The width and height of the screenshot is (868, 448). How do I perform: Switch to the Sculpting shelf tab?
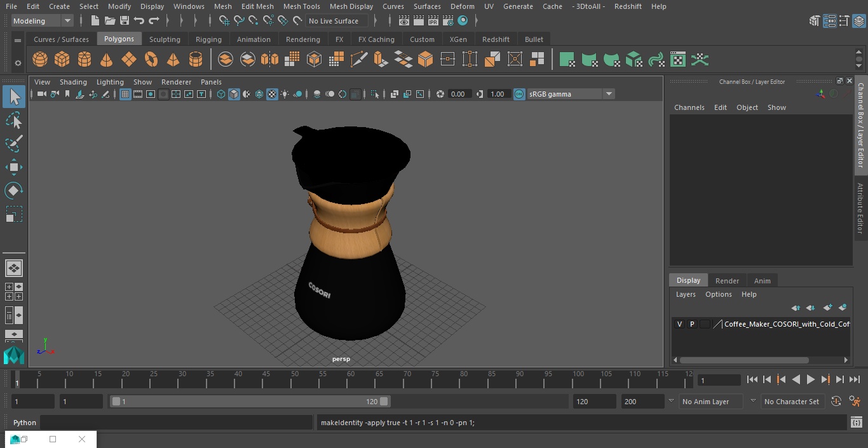[x=165, y=39]
